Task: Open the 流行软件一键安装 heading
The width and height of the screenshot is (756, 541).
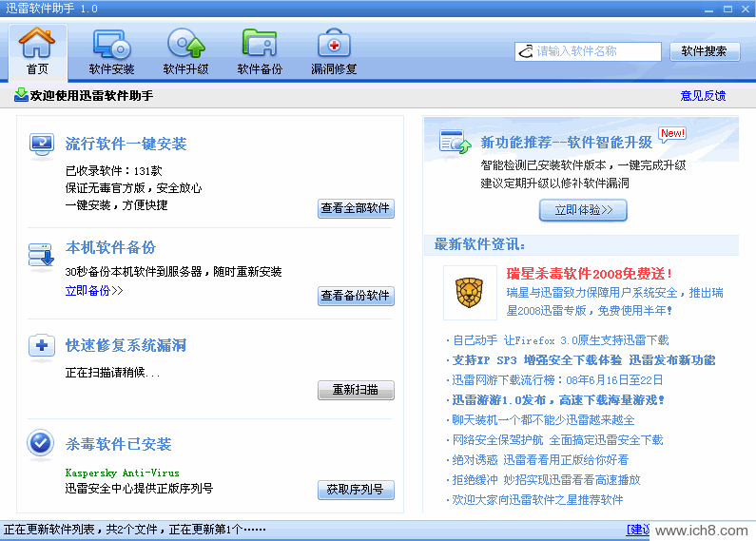Action: coord(126,144)
